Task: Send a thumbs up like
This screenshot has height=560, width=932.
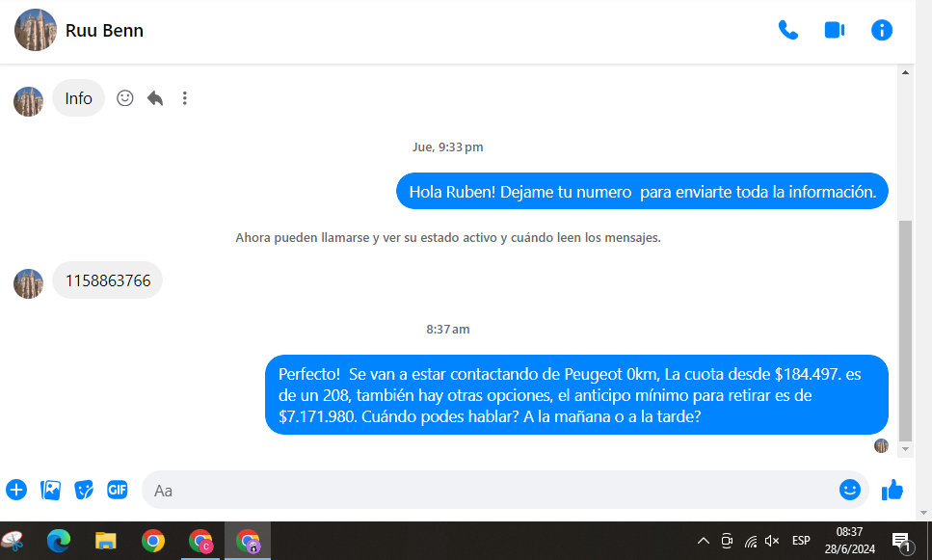Action: [892, 490]
